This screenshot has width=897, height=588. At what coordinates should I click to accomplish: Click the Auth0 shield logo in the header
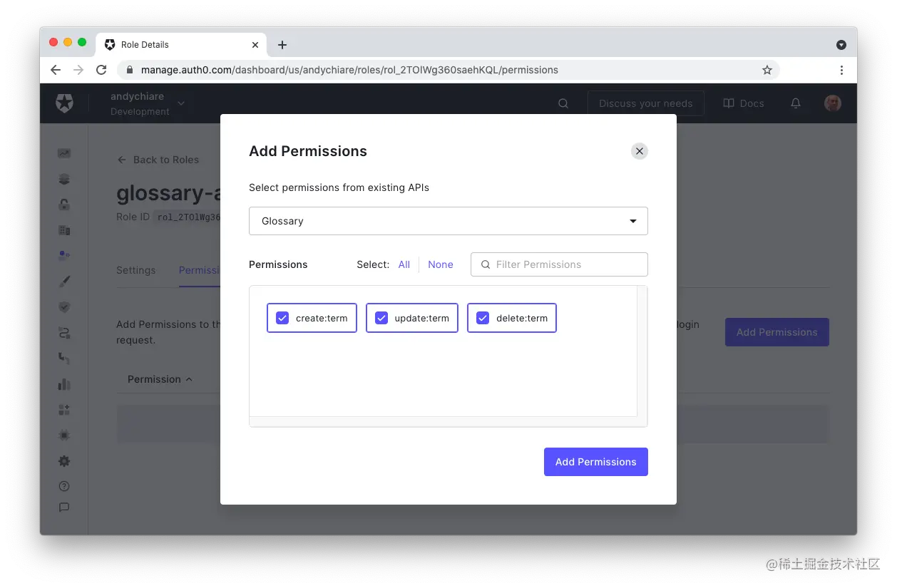tap(64, 103)
